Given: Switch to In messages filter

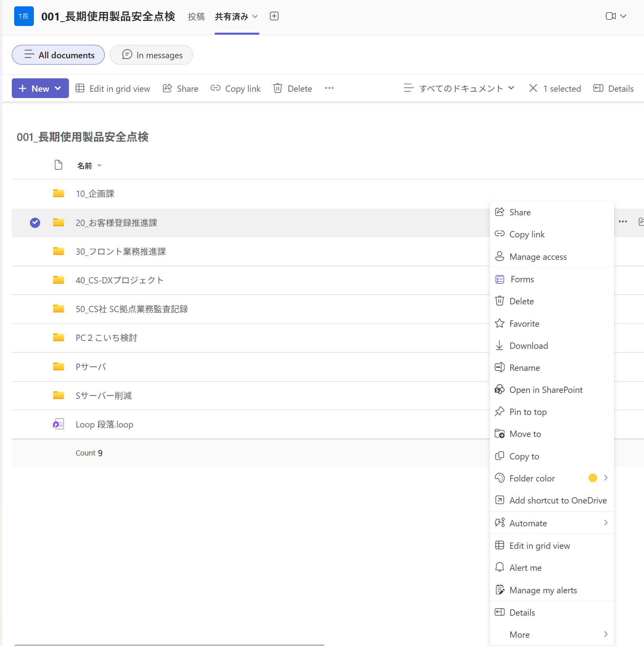Looking at the screenshot, I should 151,55.
